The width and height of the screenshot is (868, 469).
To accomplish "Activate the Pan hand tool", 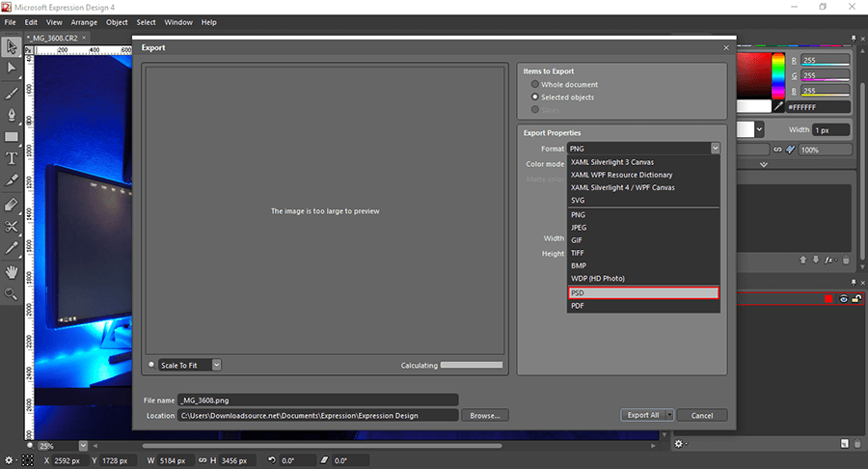I will [x=11, y=272].
